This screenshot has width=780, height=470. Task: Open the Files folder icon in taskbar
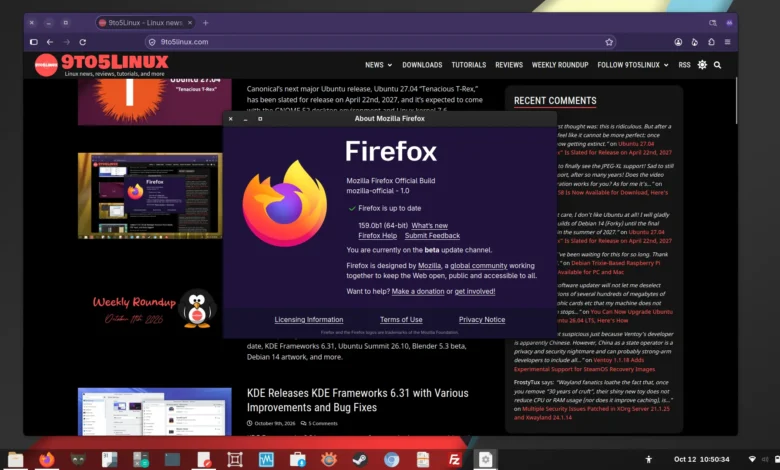click(x=15, y=460)
